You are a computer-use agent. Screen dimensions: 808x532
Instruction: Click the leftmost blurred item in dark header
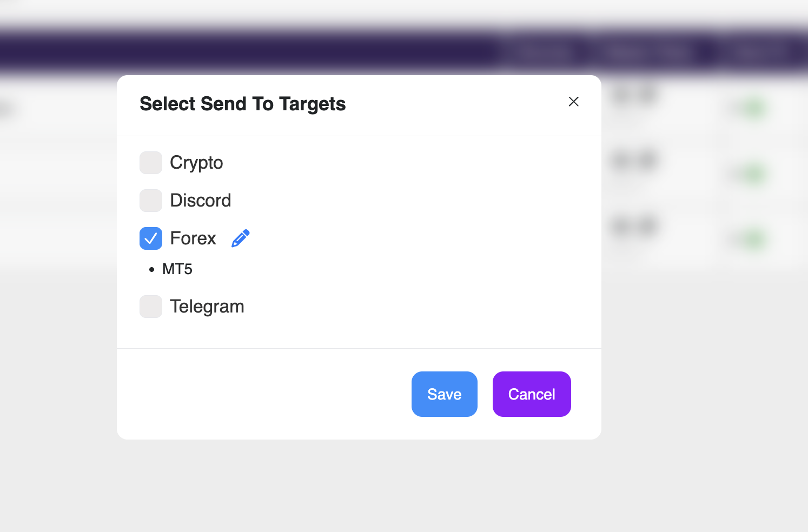(x=544, y=53)
